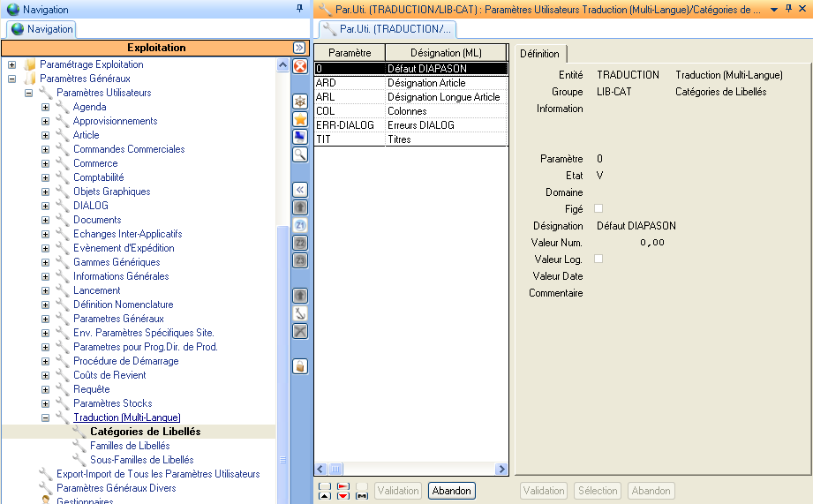Select the ERR-DIALOG parameter row
The image size is (813, 504).
[x=350, y=125]
